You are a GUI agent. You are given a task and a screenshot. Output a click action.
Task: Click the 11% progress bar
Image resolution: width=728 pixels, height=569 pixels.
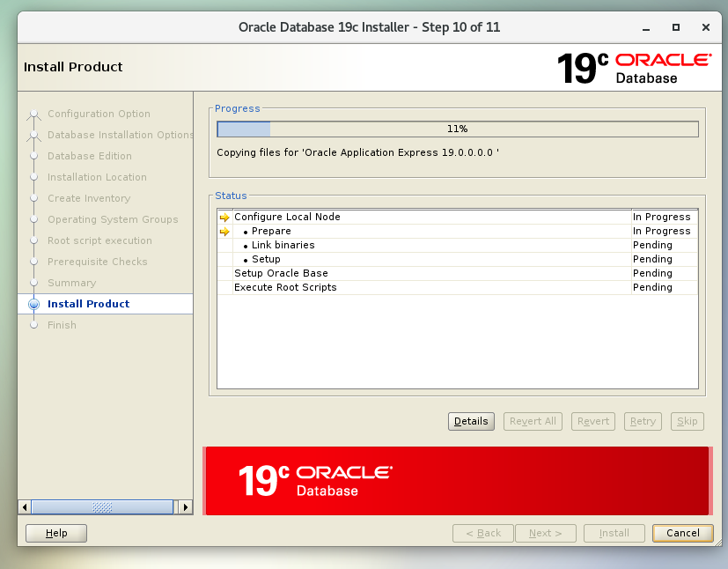coord(457,129)
